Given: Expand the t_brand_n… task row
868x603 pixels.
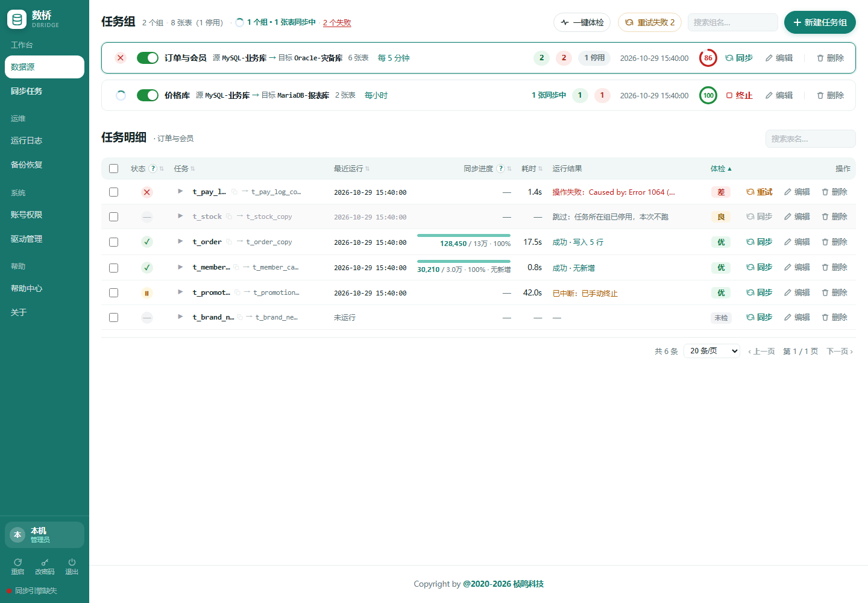Looking at the screenshot, I should pyautogui.click(x=180, y=317).
